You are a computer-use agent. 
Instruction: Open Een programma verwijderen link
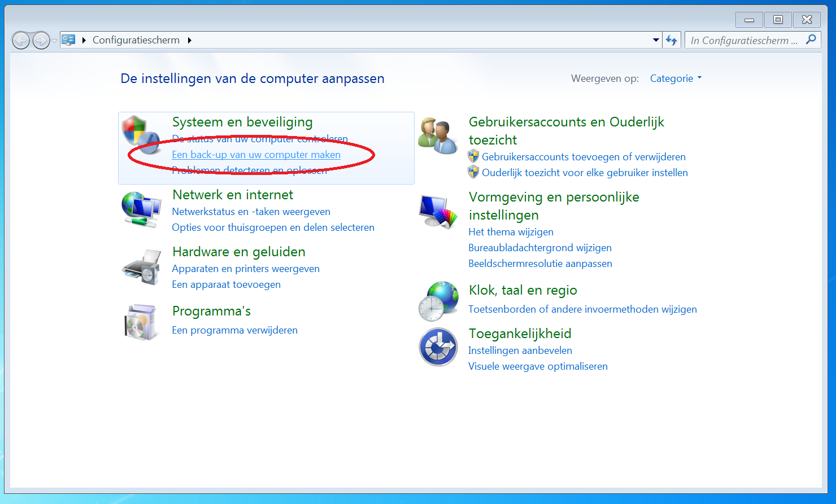tap(234, 330)
